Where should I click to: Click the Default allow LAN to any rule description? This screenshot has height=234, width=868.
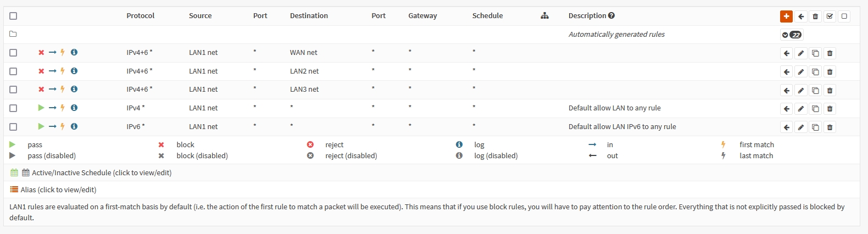tap(614, 108)
